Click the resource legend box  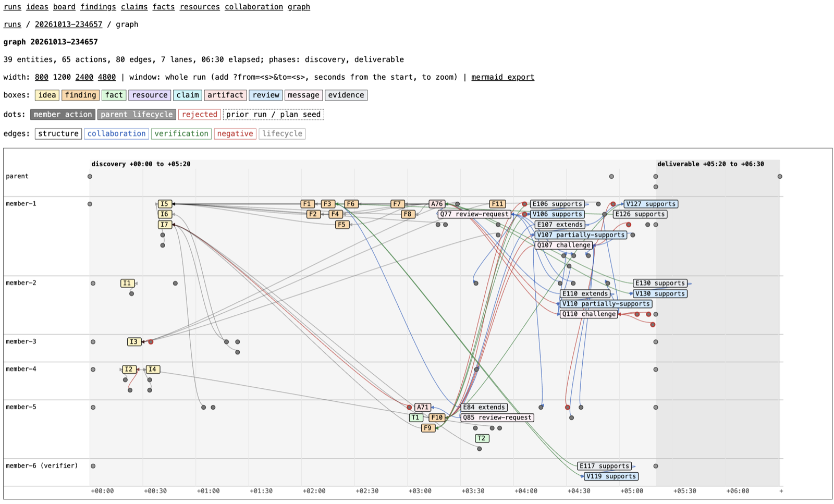coord(150,95)
